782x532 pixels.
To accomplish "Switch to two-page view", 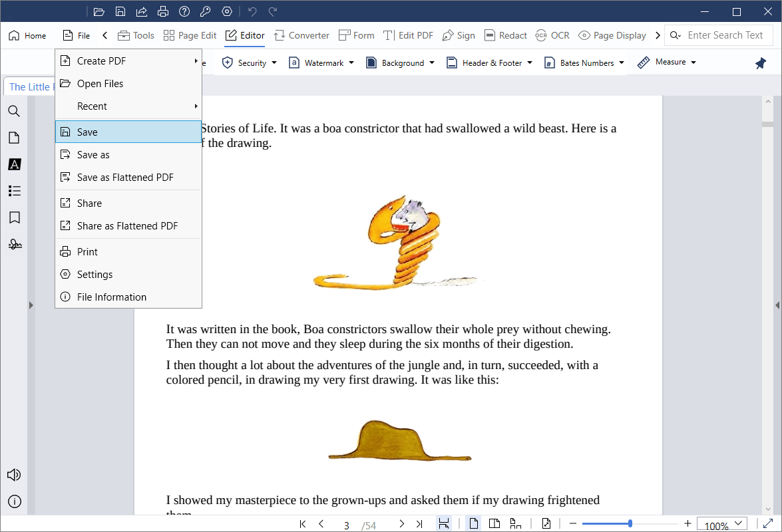I will 494,523.
